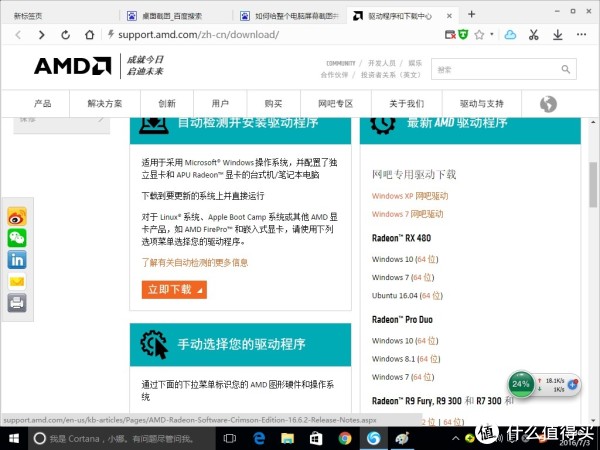Image resolution: width=600 pixels, height=450 pixels.
Task: Open the 解决方案 navigation menu
Action: 104,103
